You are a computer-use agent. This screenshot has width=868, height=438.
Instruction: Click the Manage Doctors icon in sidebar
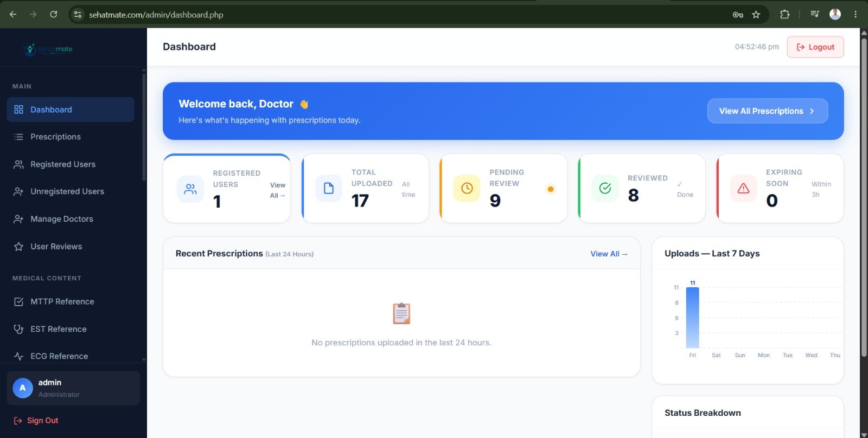coord(18,219)
